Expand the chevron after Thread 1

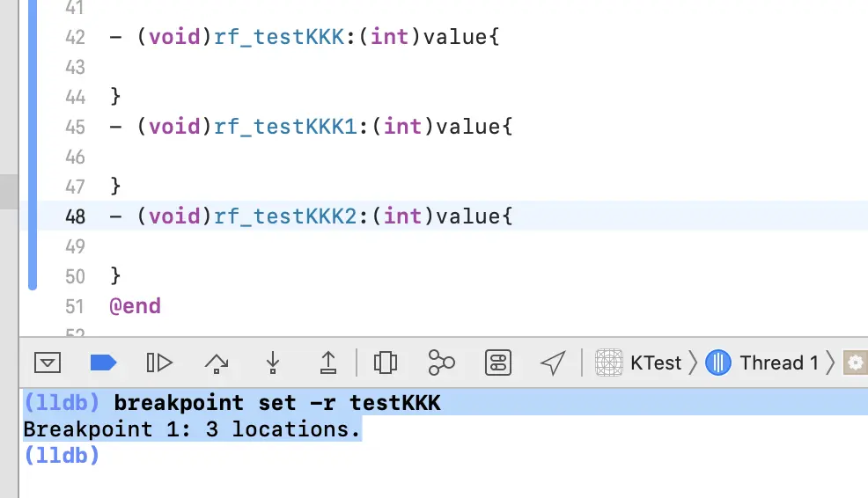pyautogui.click(x=830, y=363)
